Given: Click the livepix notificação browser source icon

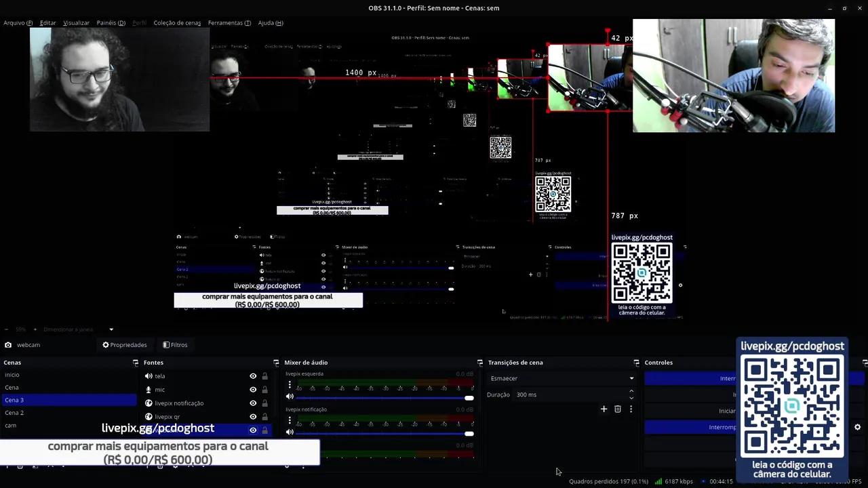Looking at the screenshot, I should tap(149, 403).
